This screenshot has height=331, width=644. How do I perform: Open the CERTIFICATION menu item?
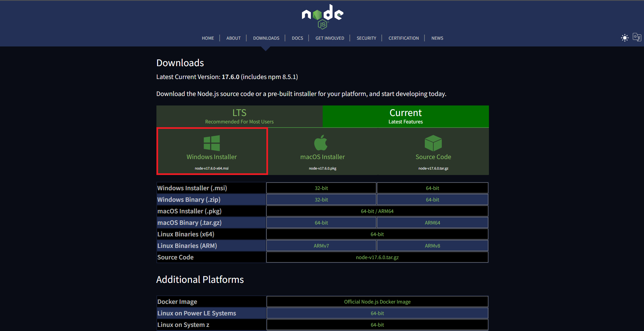(404, 38)
